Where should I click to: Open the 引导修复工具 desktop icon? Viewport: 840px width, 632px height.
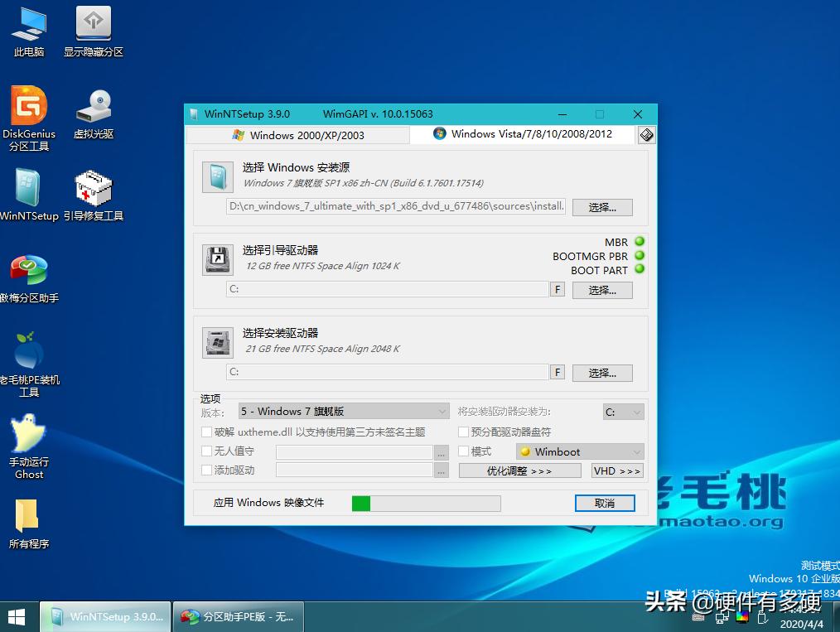[93, 191]
